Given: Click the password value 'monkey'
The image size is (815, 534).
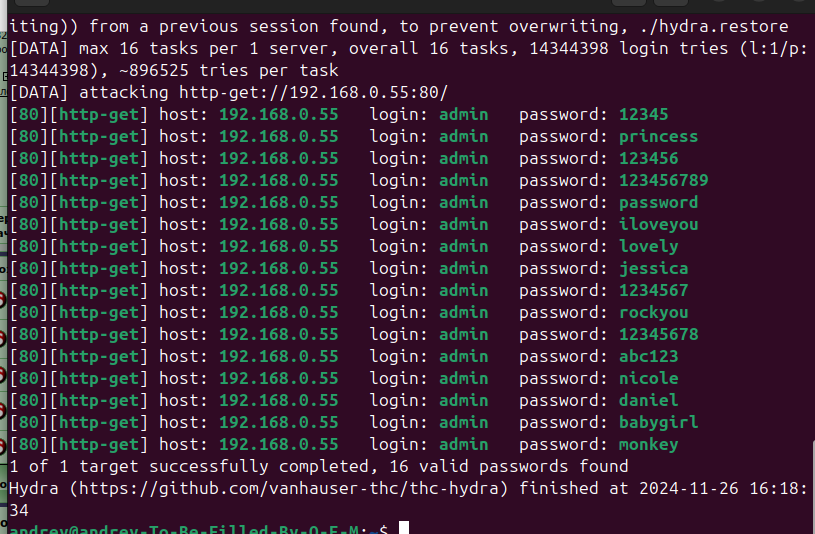Looking at the screenshot, I should click(648, 445).
